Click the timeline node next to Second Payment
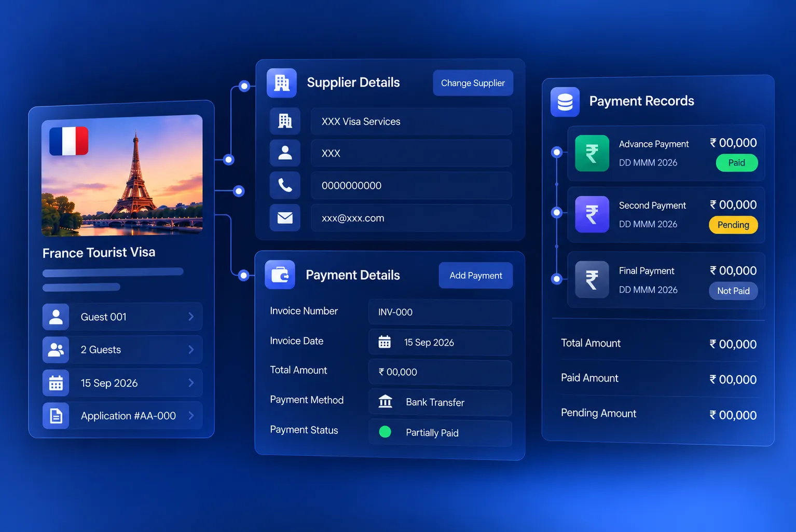 (557, 212)
